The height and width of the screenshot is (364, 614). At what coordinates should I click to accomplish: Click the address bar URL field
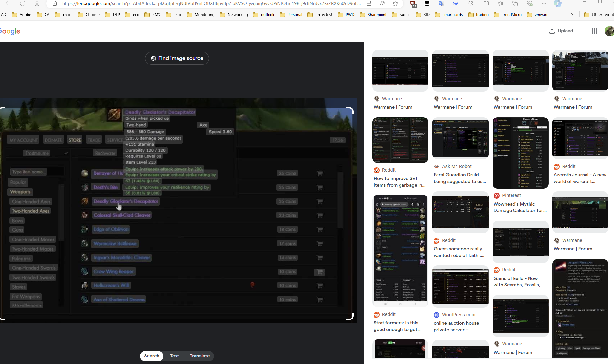[x=211, y=3]
